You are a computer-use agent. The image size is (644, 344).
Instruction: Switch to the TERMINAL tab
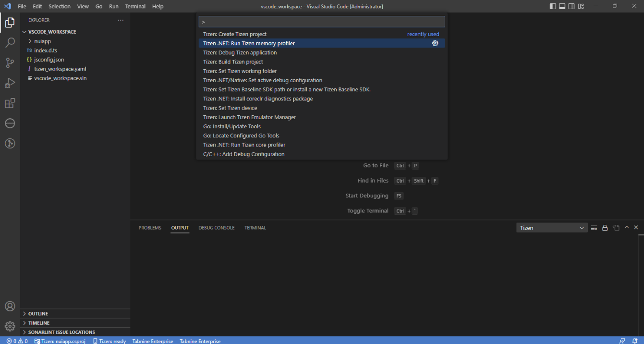pos(255,227)
